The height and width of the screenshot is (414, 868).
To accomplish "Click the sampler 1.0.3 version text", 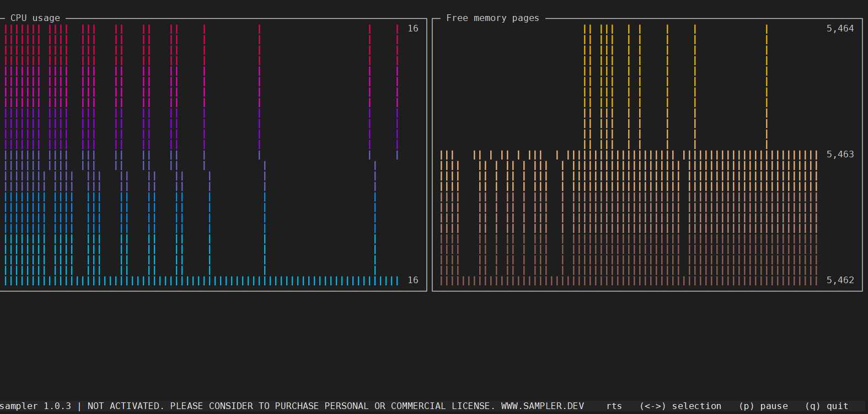I will click(x=35, y=406).
